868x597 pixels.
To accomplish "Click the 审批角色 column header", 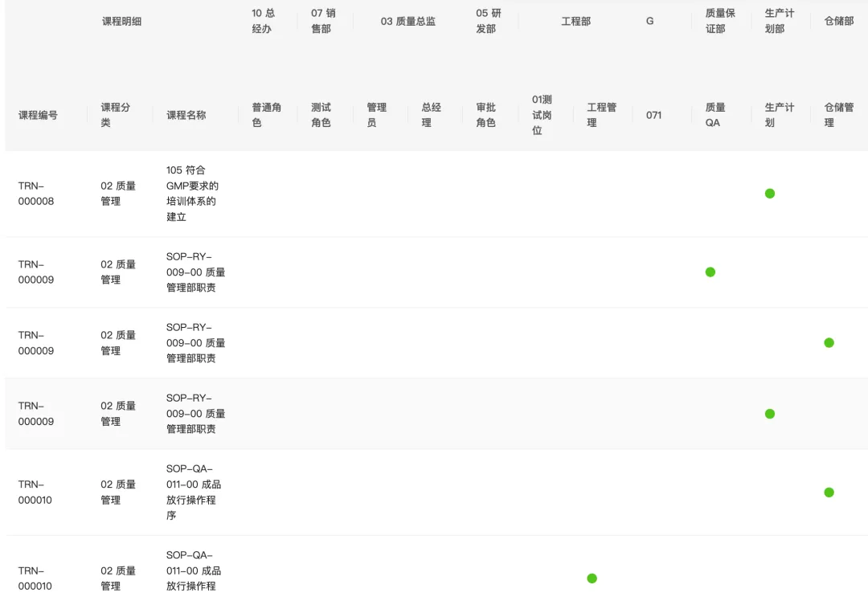I will click(485, 115).
